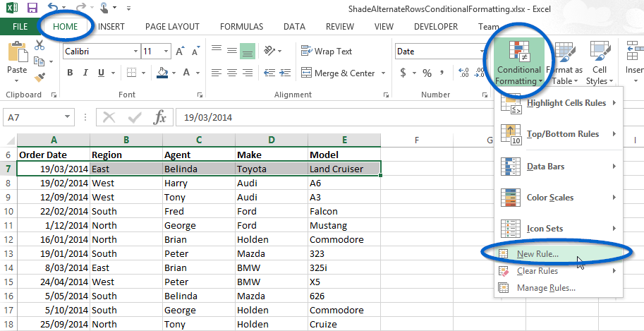Click Insert Function fx button

point(159,118)
